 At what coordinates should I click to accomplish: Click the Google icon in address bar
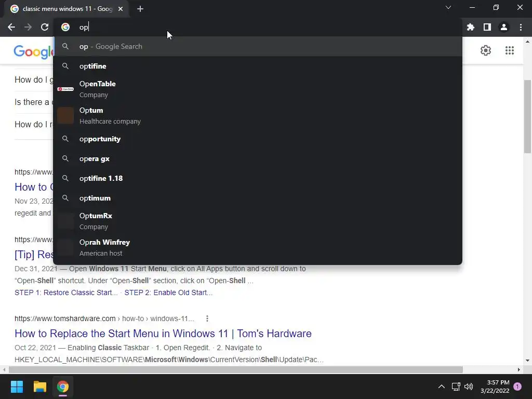click(65, 27)
